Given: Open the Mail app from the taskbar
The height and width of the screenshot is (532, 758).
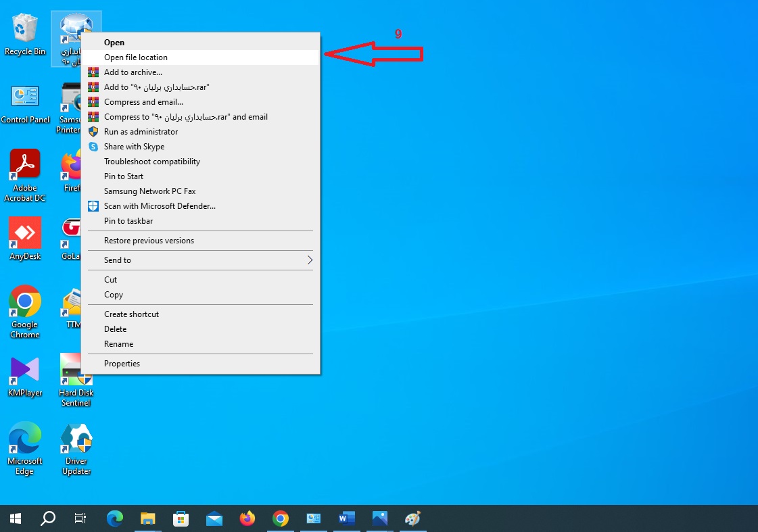Looking at the screenshot, I should (214, 518).
